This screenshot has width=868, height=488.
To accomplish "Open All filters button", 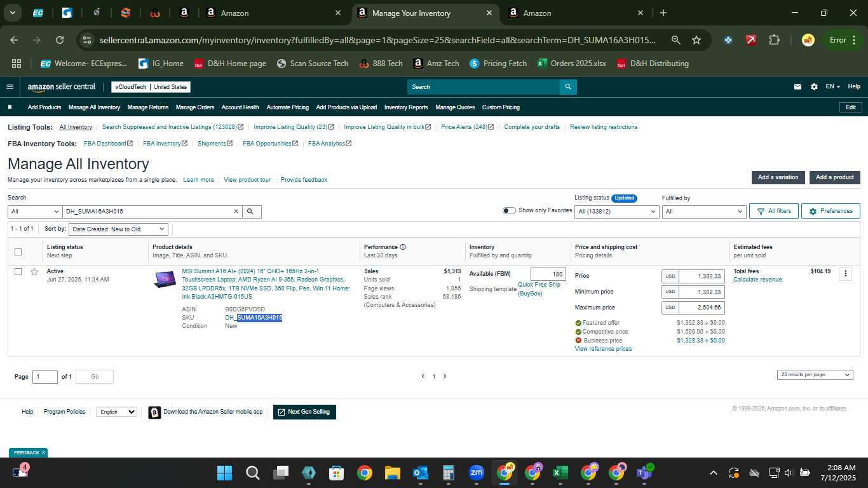I will coord(773,211).
